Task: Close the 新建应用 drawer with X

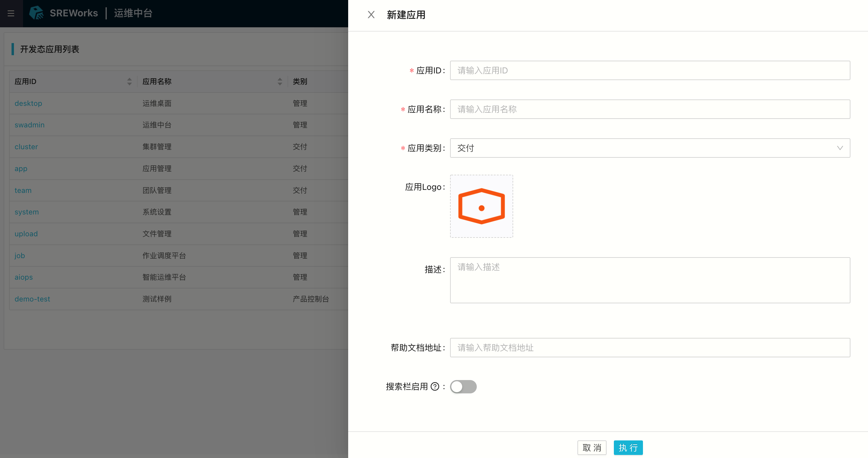Action: pos(371,15)
